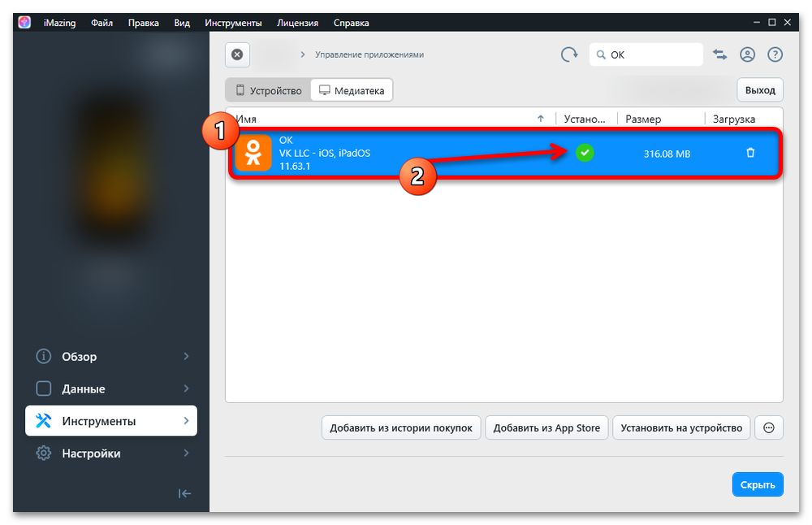Viewport: 812px width, 525px height.
Task: Open the Обзор sidebar section
Action: pyautogui.click(x=111, y=357)
